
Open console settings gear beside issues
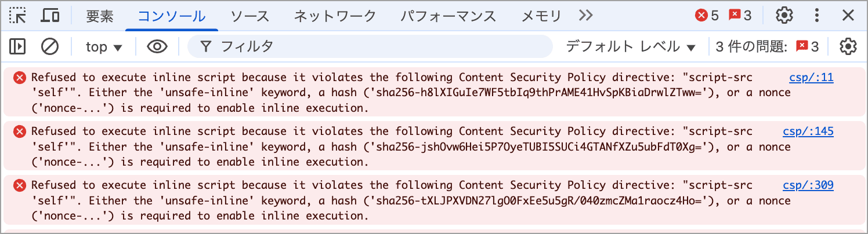pos(848,46)
